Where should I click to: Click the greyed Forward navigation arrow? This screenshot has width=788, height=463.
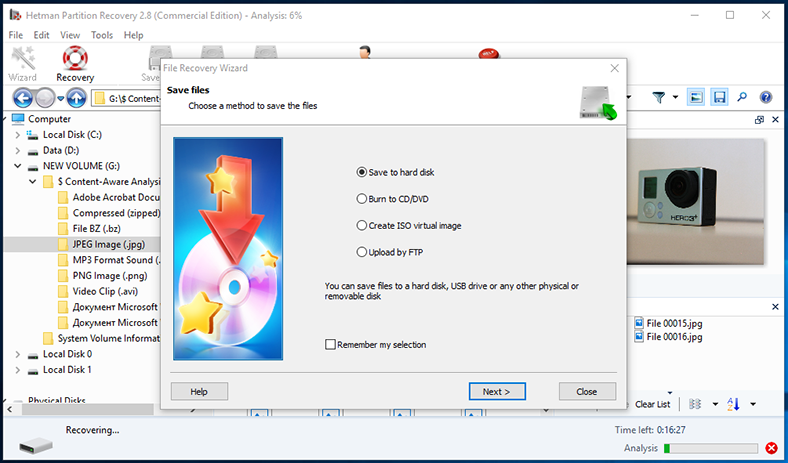point(45,98)
